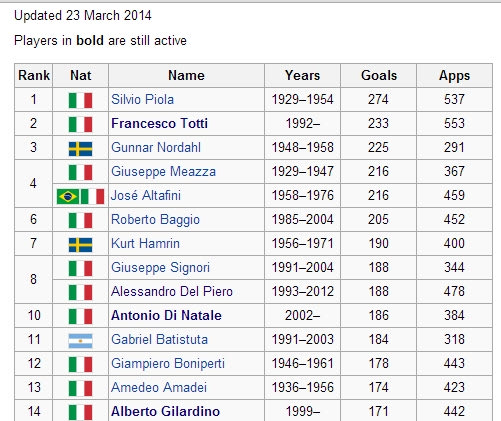This screenshot has width=501, height=421.
Task: Follow the Gunnar Nordahl link
Action: click(x=156, y=147)
